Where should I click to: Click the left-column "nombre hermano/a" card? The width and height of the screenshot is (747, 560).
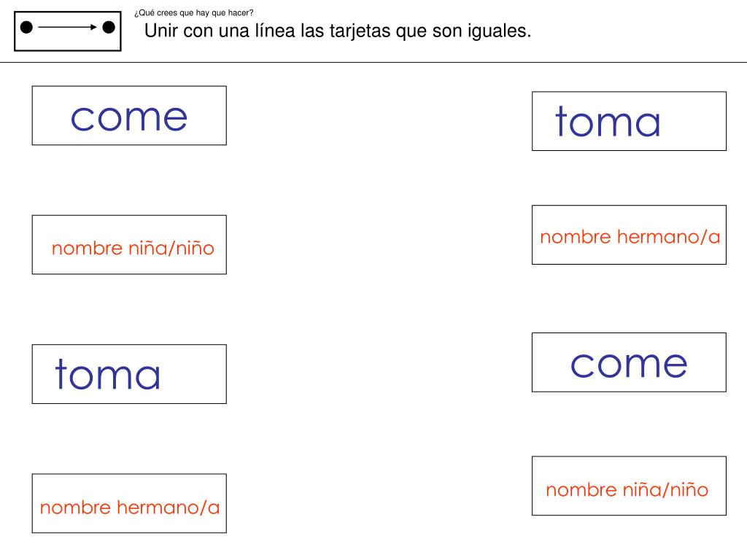(129, 504)
